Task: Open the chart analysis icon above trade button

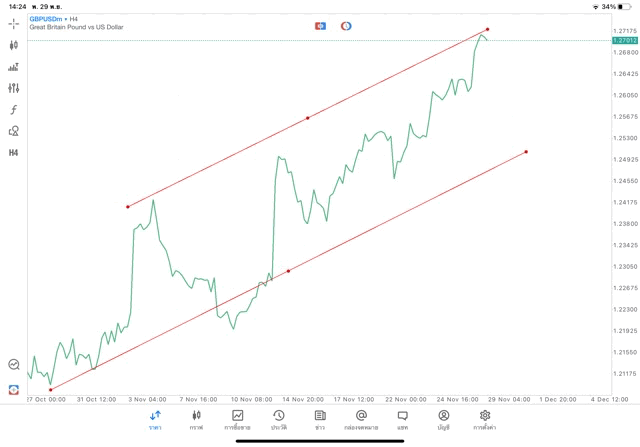Action: pos(14,365)
